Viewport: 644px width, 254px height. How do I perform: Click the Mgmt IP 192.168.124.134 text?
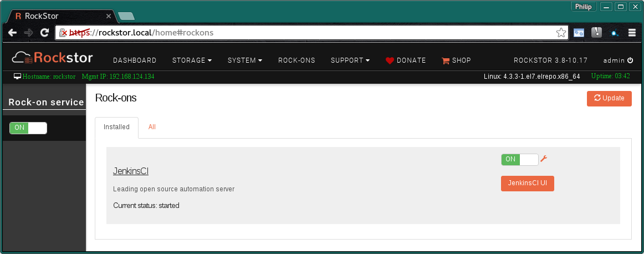[x=118, y=77]
